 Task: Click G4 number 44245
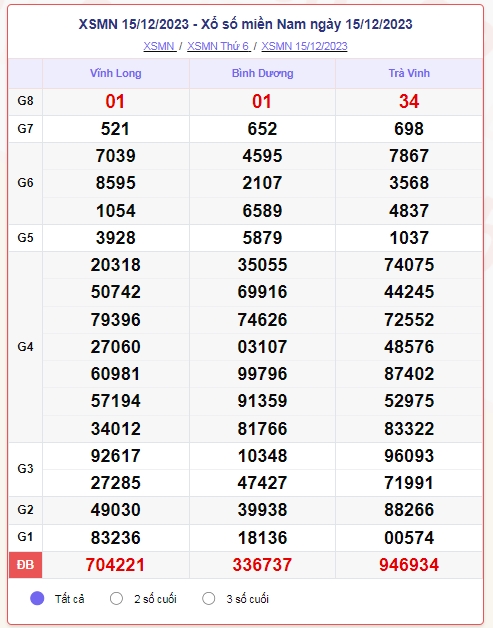pos(409,292)
